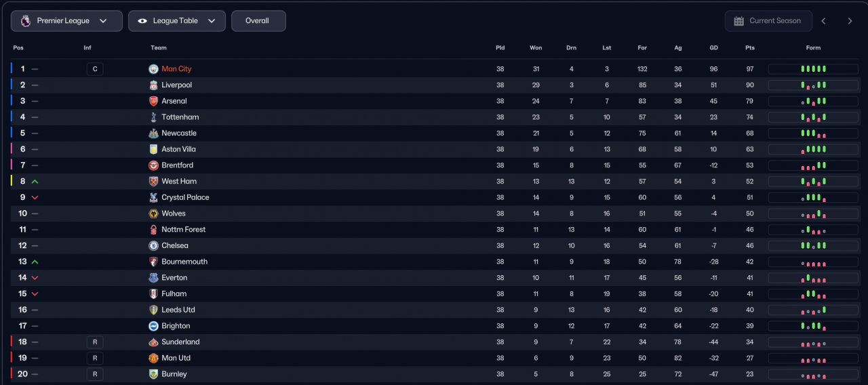Click the champions C badge for Man City
The image size is (868, 385).
coord(95,69)
